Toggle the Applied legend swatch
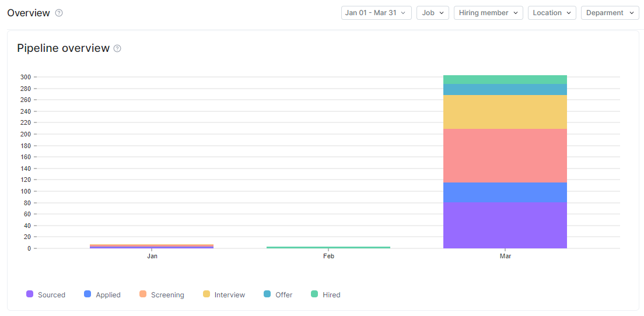This screenshot has height=316, width=644. (87, 294)
